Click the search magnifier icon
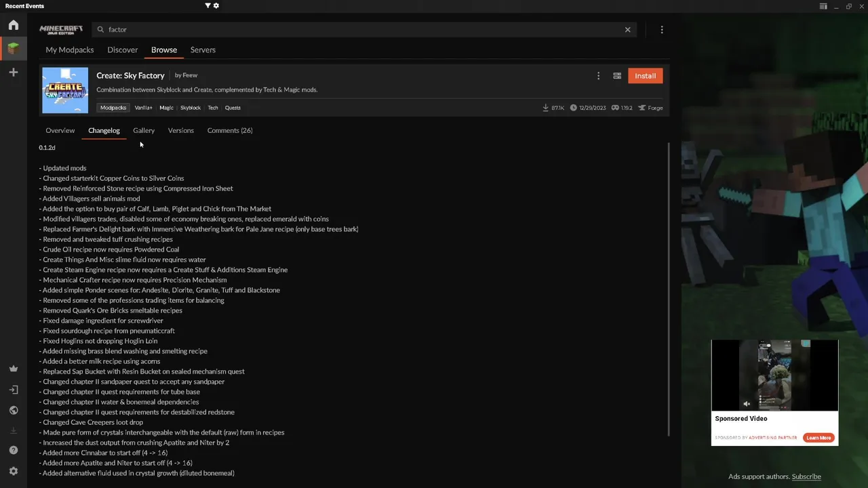This screenshot has height=488, width=868. pyautogui.click(x=100, y=29)
